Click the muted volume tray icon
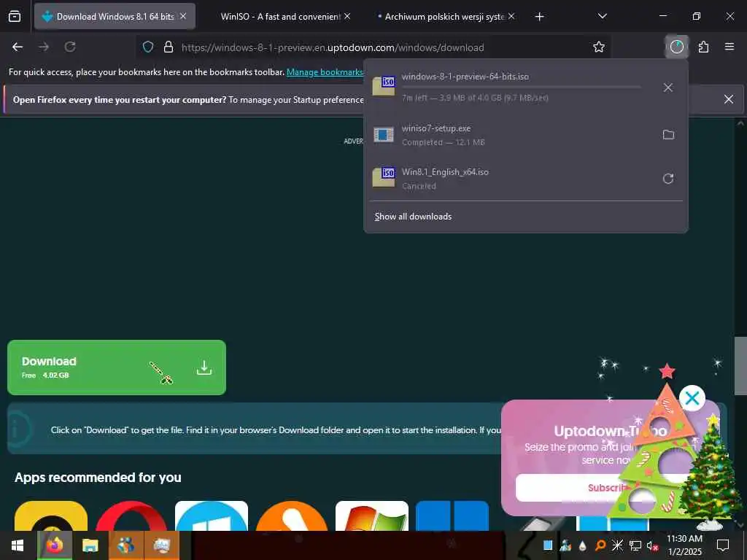The height and width of the screenshot is (560, 747). [652, 545]
